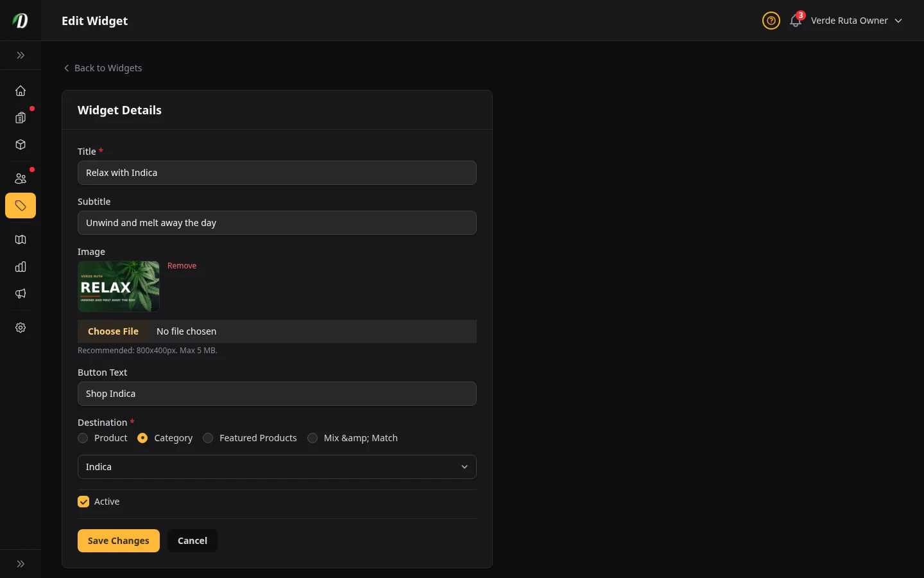
Task: Open the Help question mark icon
Action: click(x=771, y=21)
